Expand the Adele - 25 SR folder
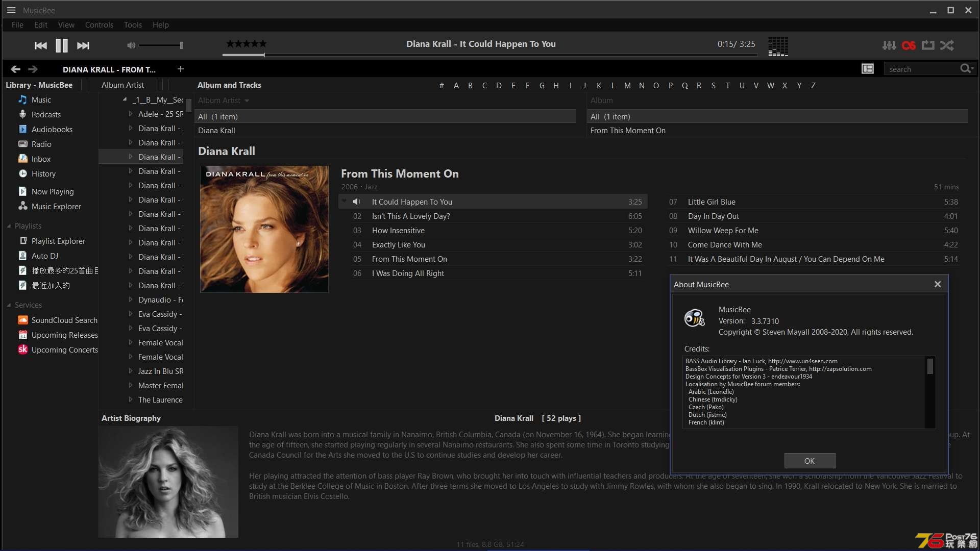This screenshot has height=551, width=980. click(x=131, y=114)
